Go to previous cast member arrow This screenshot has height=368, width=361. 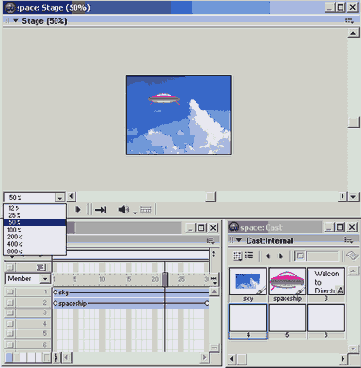coord(268,256)
